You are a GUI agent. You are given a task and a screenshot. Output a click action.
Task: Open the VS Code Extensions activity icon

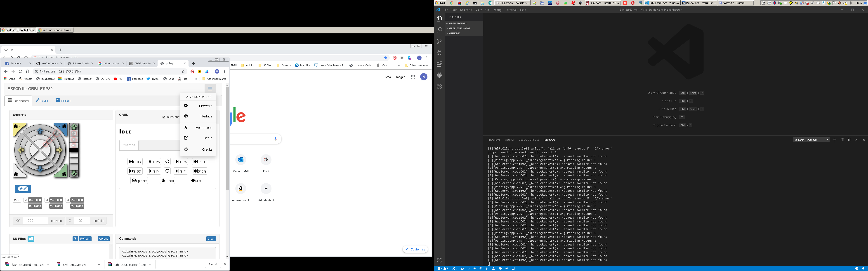point(439,64)
